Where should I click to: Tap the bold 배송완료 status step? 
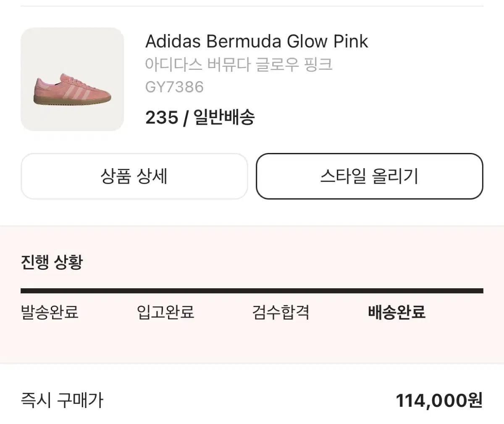397,312
